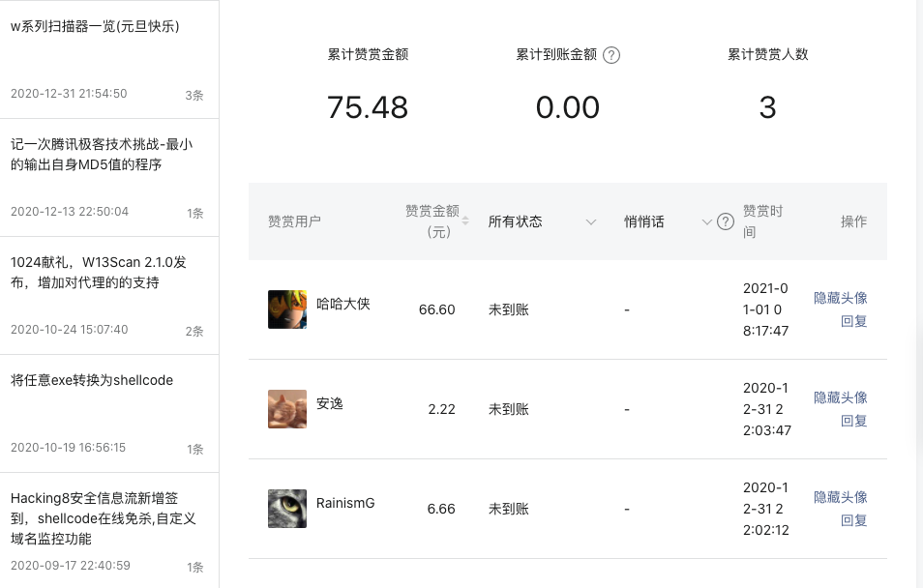Screen dimensions: 923x588
Task: Hide avatar for 安逸's reward
Action: point(841,397)
